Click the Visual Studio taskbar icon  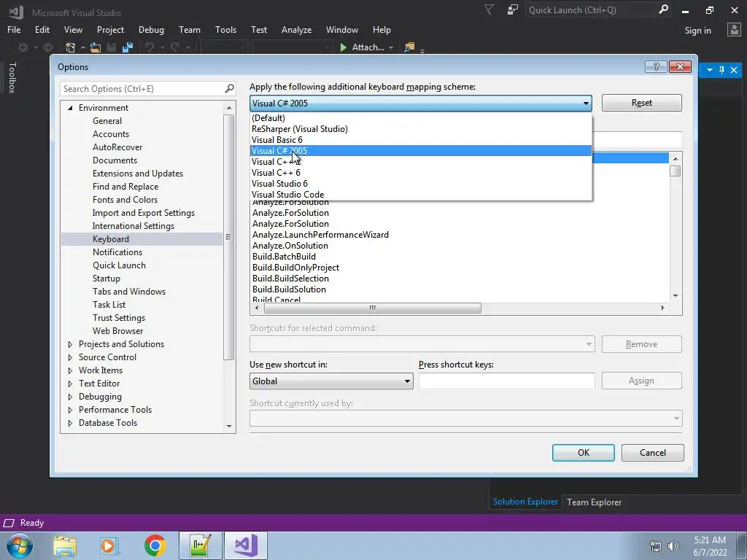[x=246, y=545]
